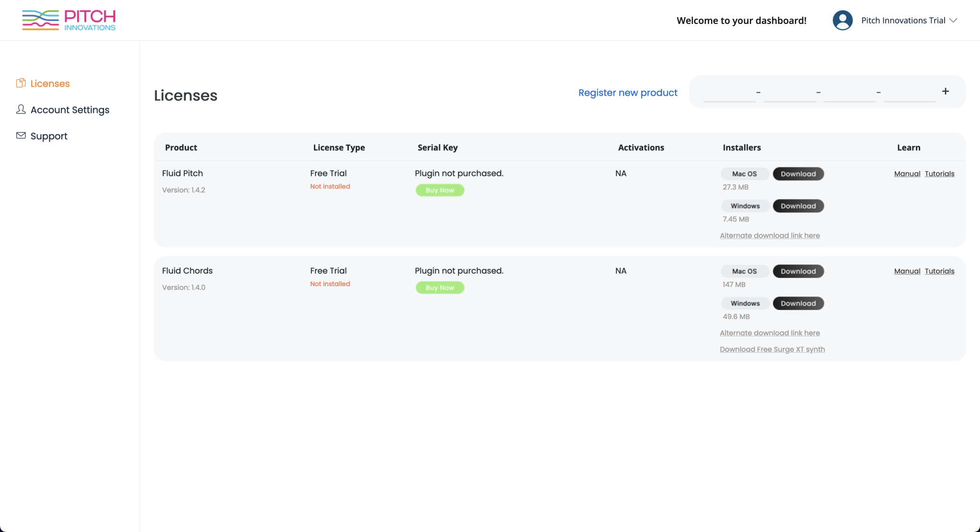Click the Licenses document icon in sidebar
Screen dimensions: 980x532
point(21,83)
